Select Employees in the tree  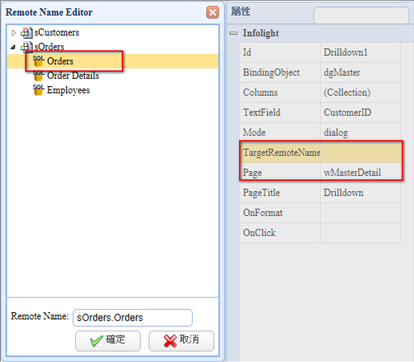pyautogui.click(x=68, y=90)
